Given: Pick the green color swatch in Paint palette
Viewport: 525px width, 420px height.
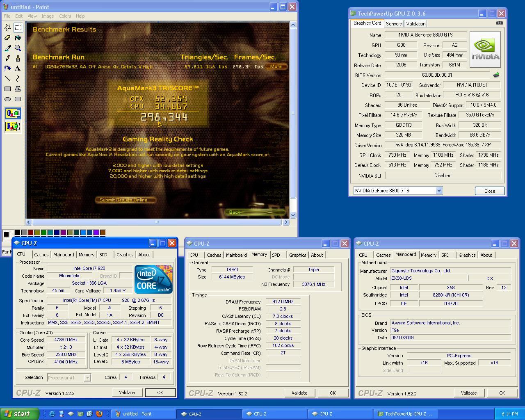Looking at the screenshot, I should 44,233.
